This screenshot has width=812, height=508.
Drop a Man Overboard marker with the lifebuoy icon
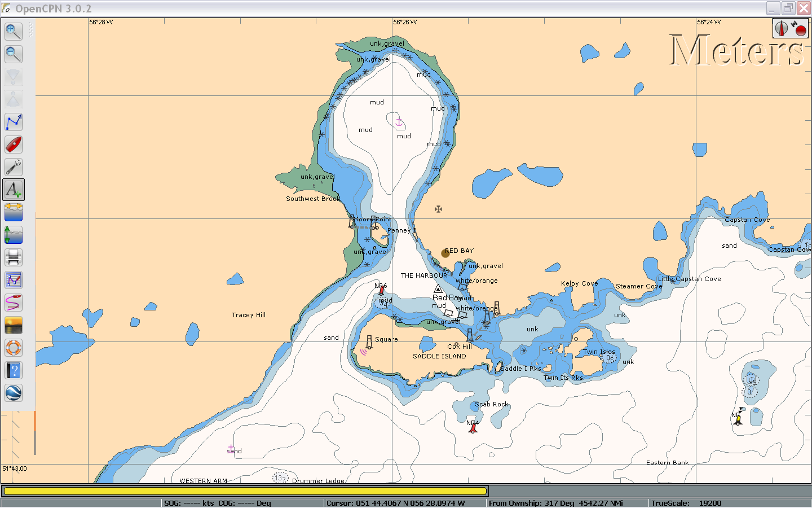(x=14, y=348)
